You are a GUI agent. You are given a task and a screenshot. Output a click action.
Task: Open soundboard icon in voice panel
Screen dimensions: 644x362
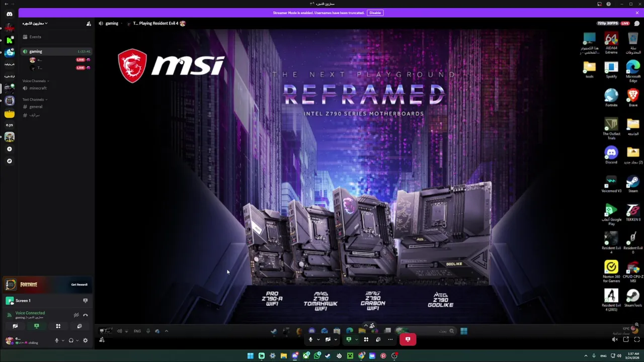(79, 326)
